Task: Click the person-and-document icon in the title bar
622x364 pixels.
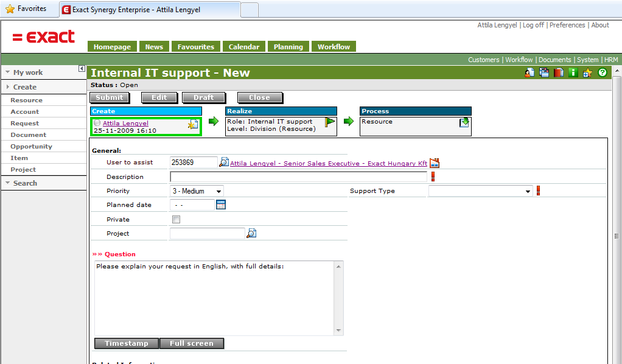Action: [x=529, y=72]
